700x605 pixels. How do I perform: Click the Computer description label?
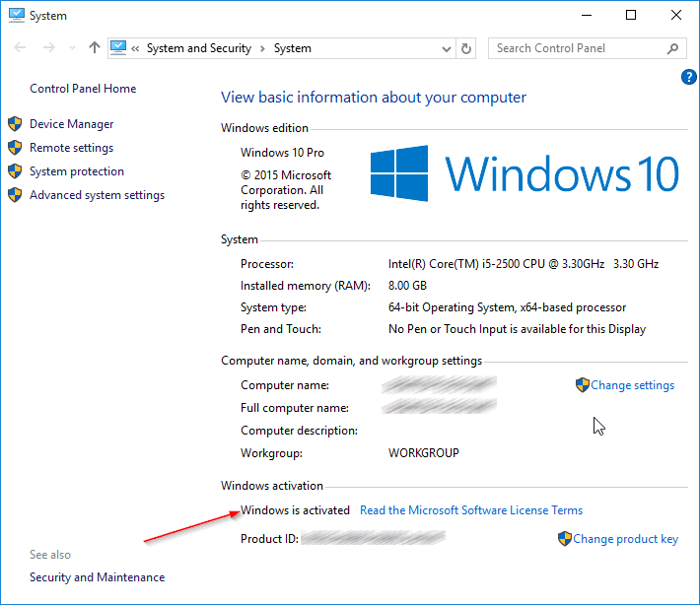click(x=299, y=431)
